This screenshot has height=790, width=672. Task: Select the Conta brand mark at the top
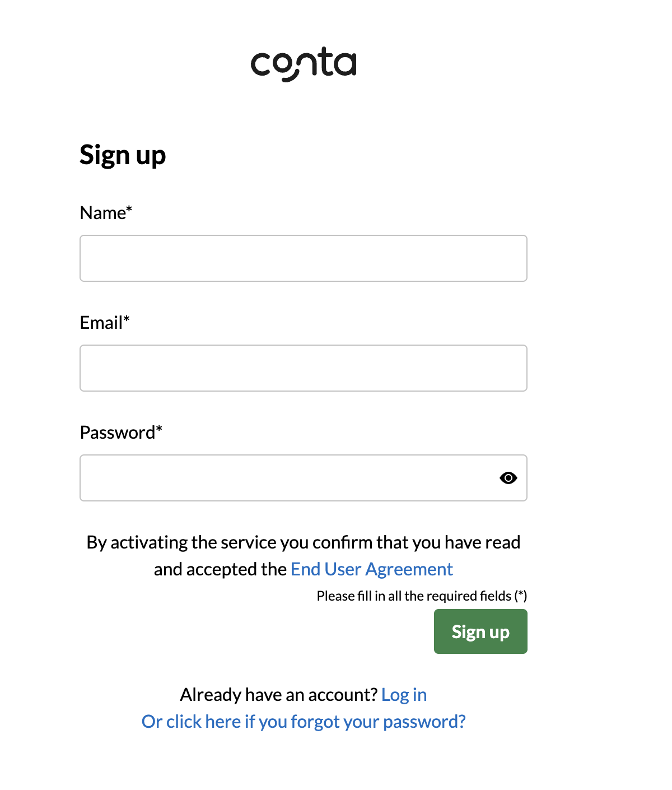[x=304, y=63]
